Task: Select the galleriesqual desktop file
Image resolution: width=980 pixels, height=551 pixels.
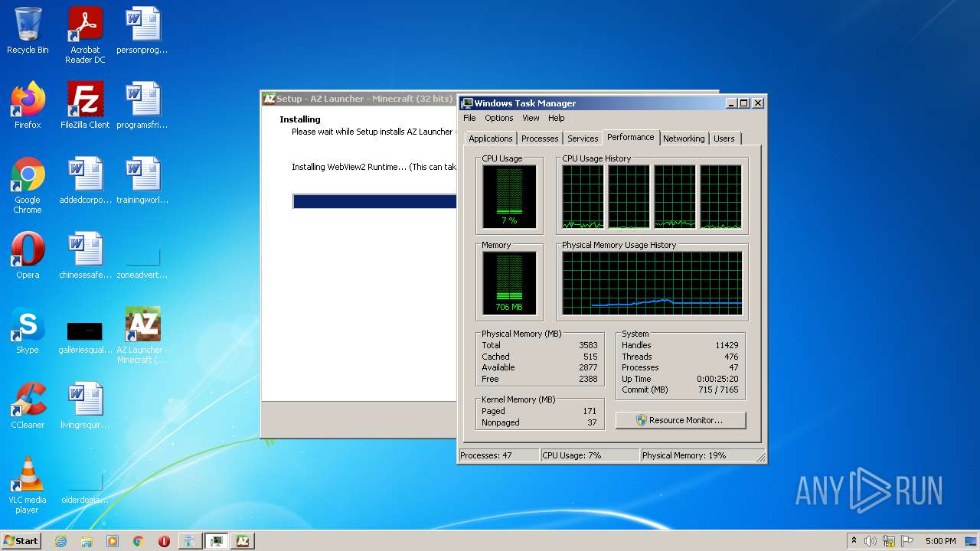Action: click(x=85, y=337)
